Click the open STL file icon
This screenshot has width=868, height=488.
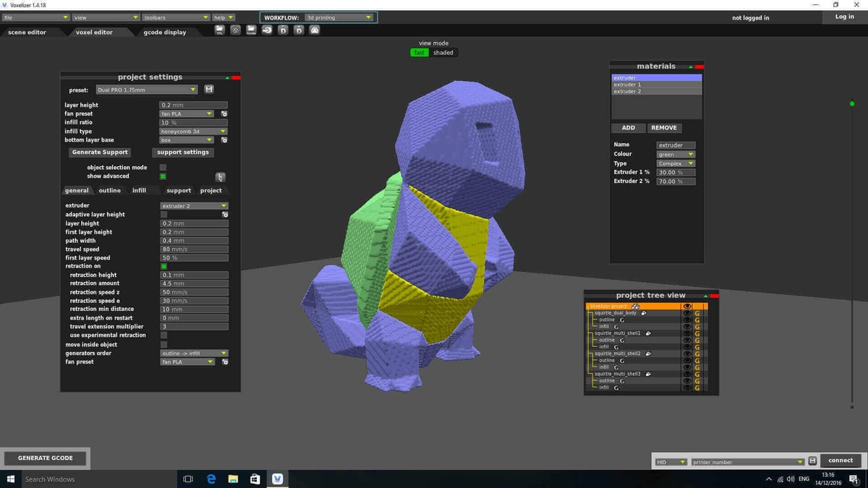220,30
